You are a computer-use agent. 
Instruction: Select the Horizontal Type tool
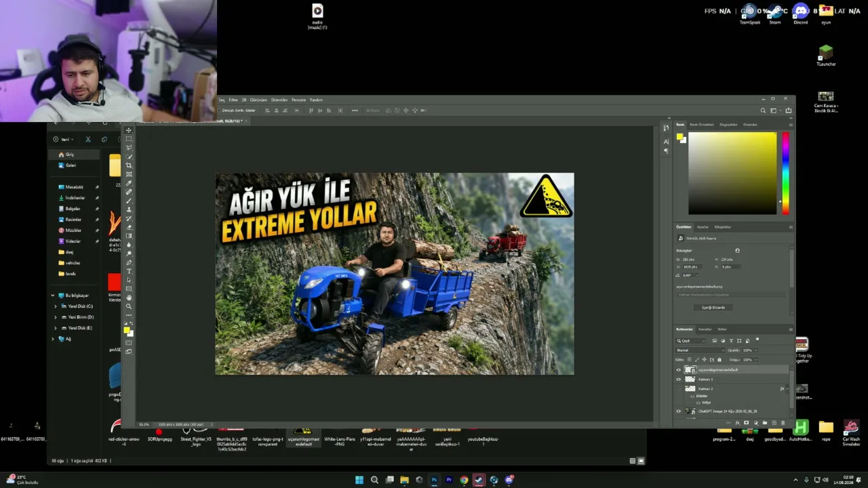(x=129, y=271)
